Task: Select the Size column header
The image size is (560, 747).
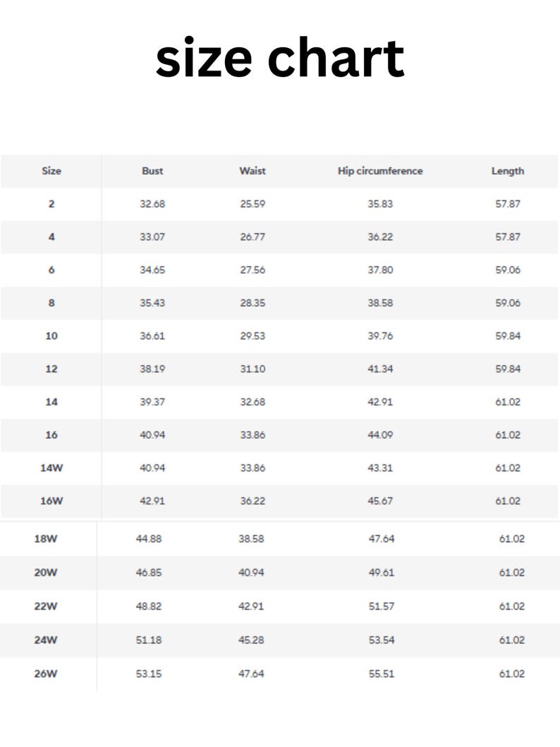Action: [51, 171]
